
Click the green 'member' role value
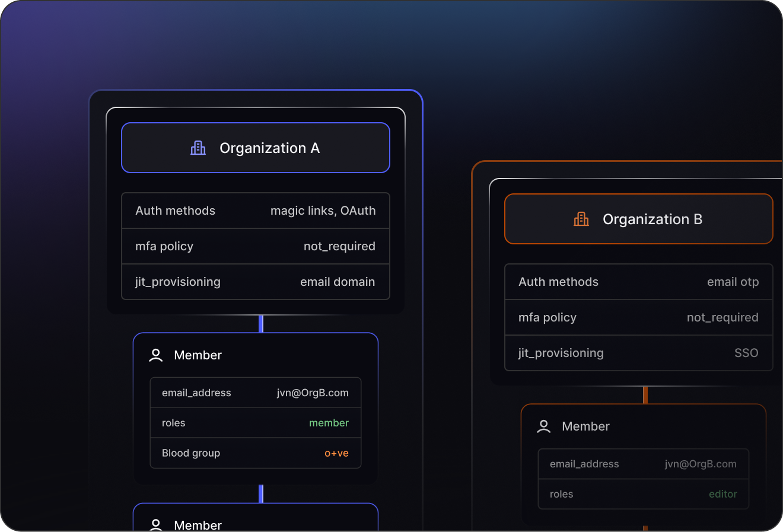[x=329, y=423]
